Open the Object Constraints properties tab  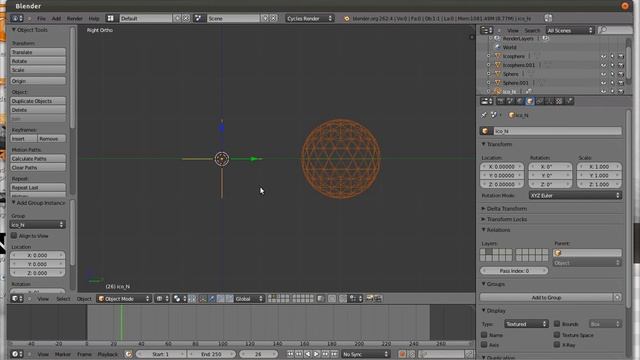[540, 101]
